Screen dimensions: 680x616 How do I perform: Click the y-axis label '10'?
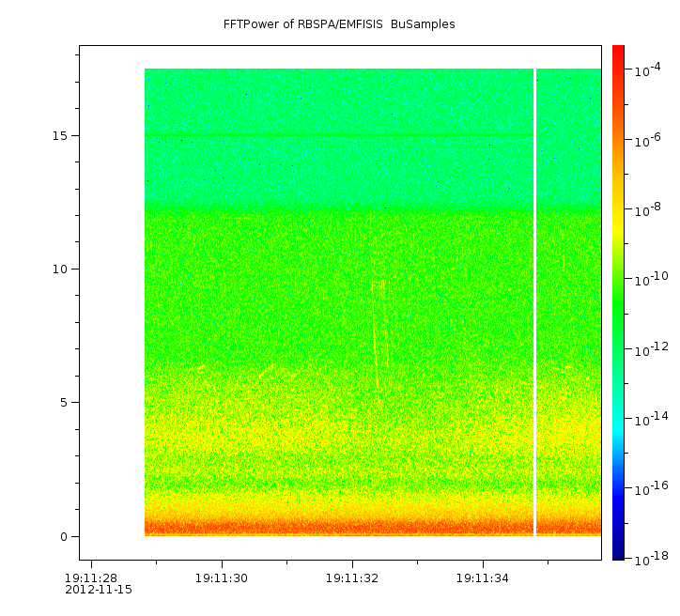click(60, 269)
